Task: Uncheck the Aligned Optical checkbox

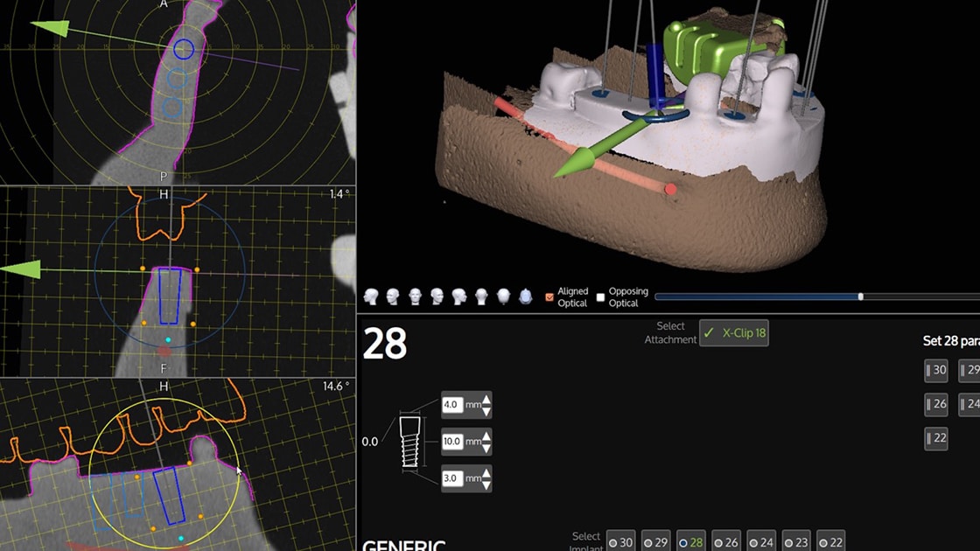Action: tap(549, 297)
